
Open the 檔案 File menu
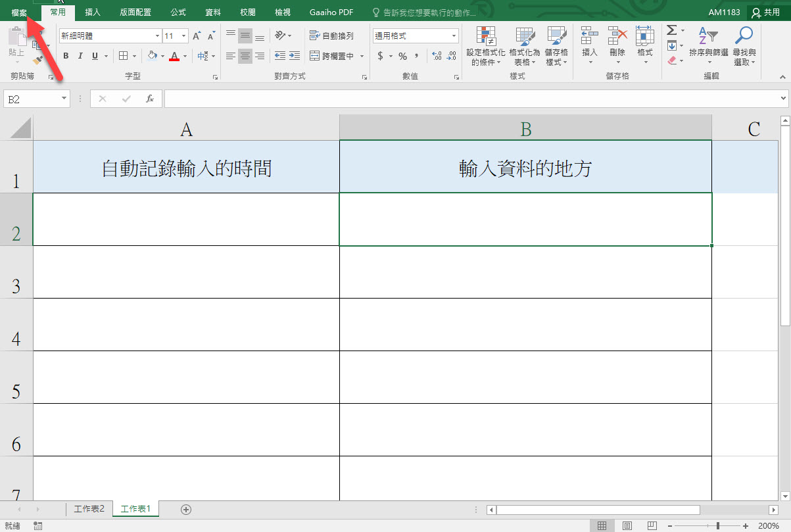click(19, 12)
